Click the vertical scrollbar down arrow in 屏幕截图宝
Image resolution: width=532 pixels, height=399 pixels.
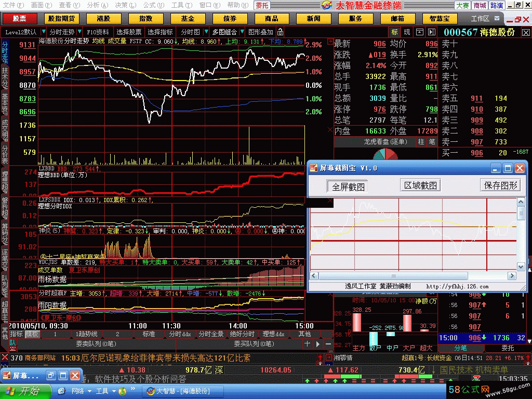tap(521, 267)
